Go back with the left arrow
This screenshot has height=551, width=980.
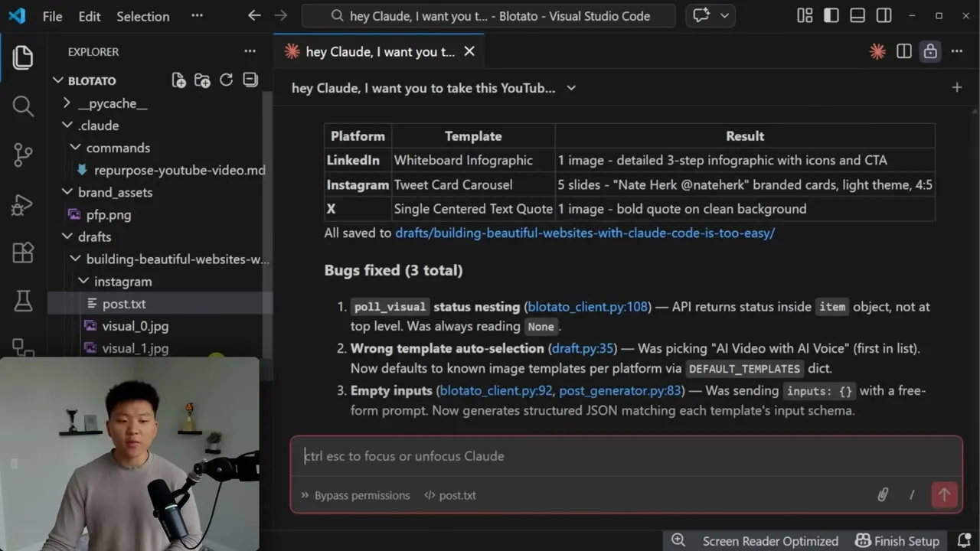[x=254, y=15]
